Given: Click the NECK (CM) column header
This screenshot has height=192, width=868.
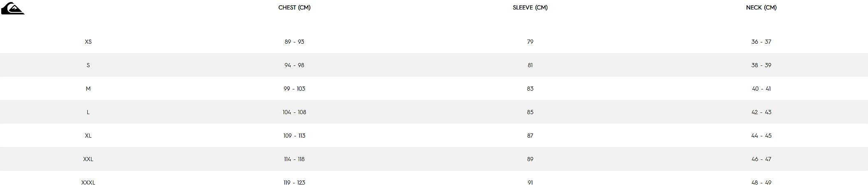Looking at the screenshot, I should (761, 7).
